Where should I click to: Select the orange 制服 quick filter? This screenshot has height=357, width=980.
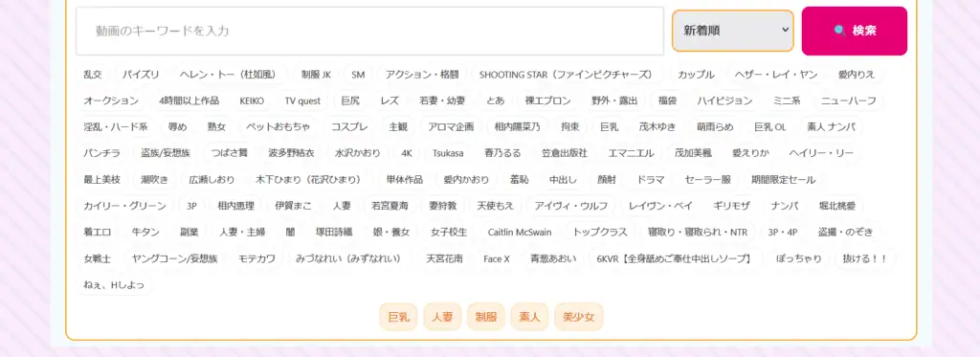(x=485, y=317)
